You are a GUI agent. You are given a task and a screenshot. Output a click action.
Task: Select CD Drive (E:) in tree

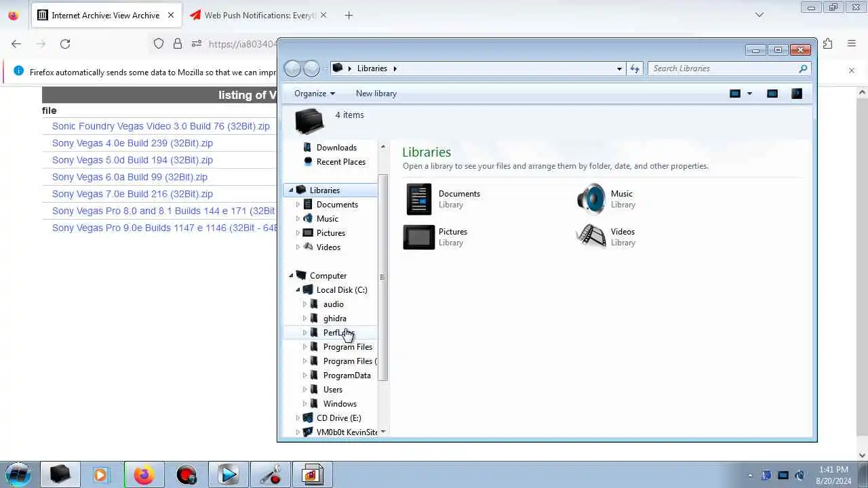point(338,418)
